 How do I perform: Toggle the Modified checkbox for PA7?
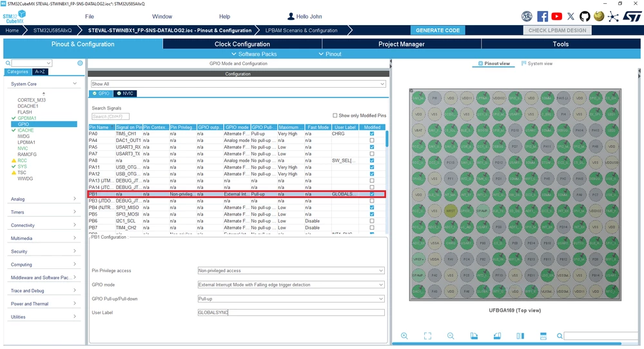pyautogui.click(x=372, y=154)
